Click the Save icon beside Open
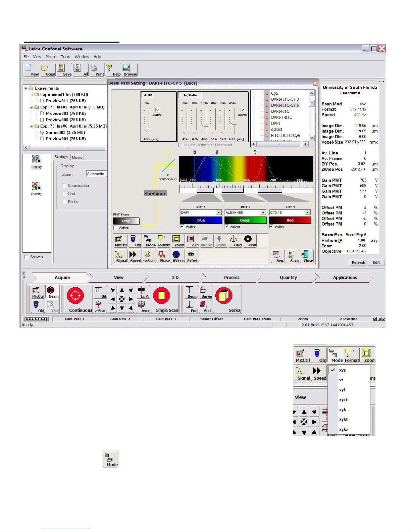 [64, 70]
